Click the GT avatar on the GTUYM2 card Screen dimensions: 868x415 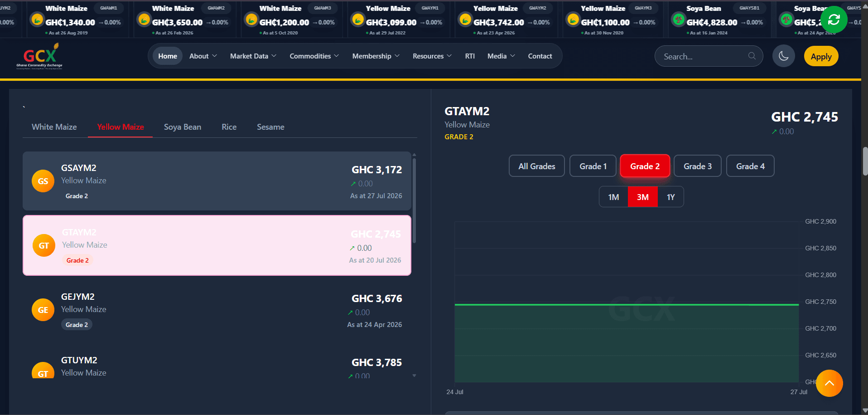(43, 371)
